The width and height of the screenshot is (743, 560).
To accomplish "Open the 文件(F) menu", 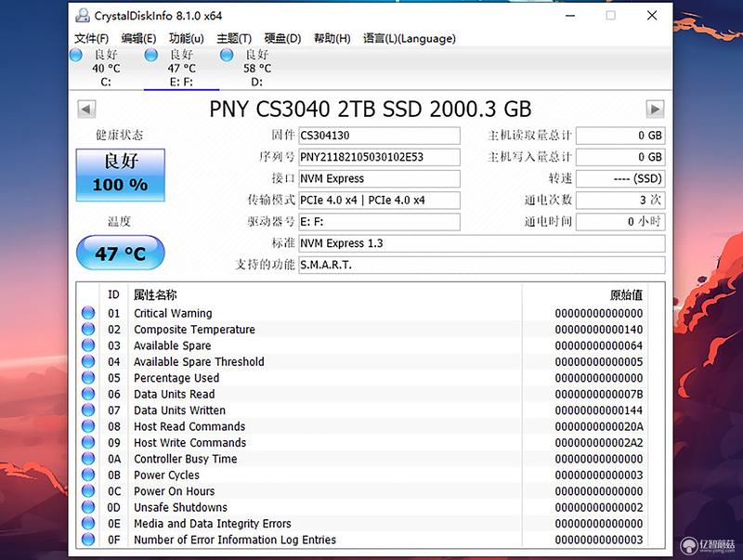I will [91, 38].
